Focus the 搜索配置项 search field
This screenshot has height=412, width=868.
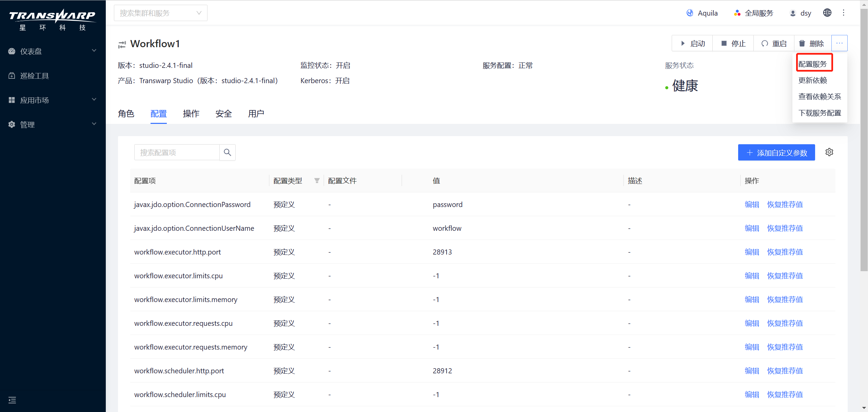pos(177,152)
